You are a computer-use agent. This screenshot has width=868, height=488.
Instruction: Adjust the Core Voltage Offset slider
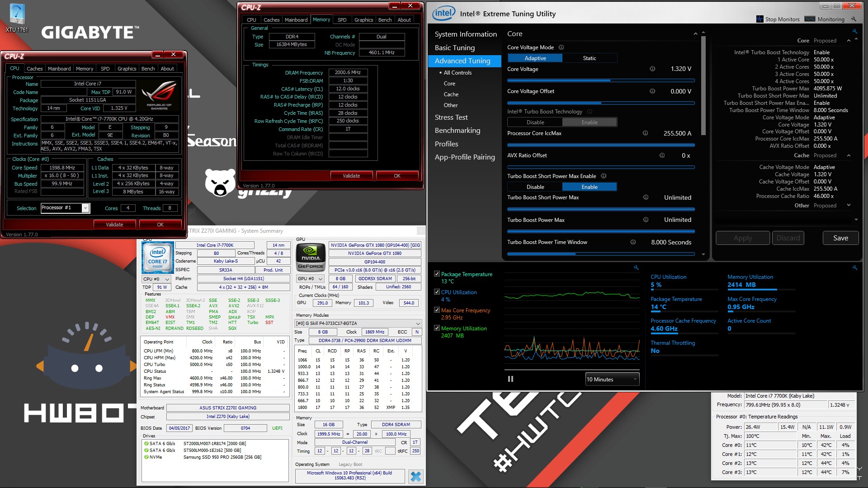601,103
